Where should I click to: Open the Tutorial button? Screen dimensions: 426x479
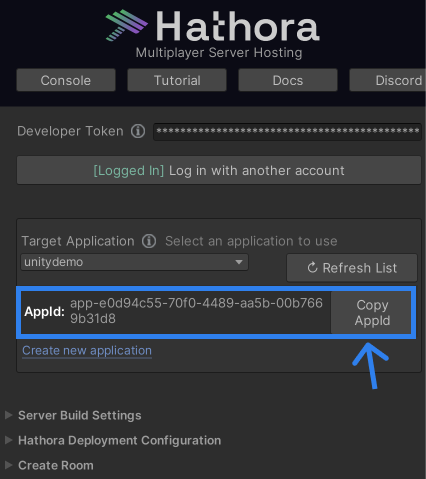point(177,80)
